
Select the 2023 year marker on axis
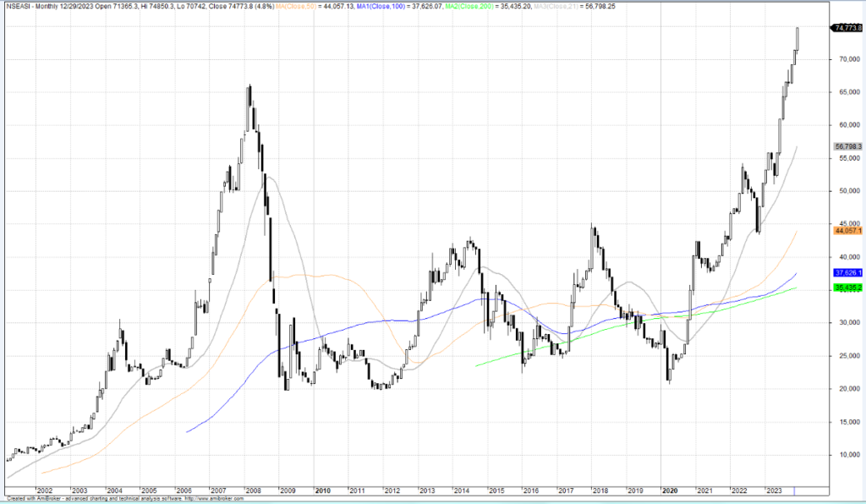pyautogui.click(x=773, y=490)
